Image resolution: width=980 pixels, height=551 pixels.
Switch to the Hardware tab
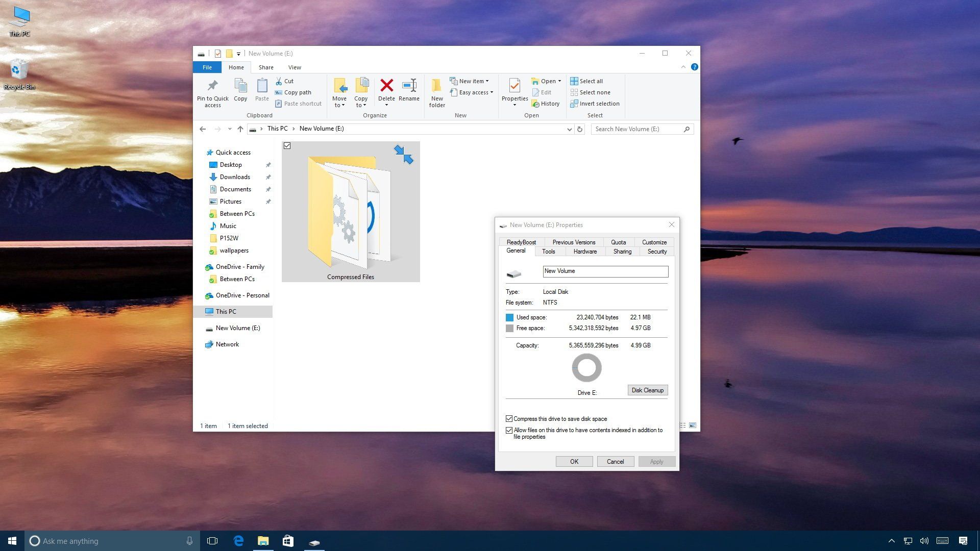pyautogui.click(x=585, y=251)
